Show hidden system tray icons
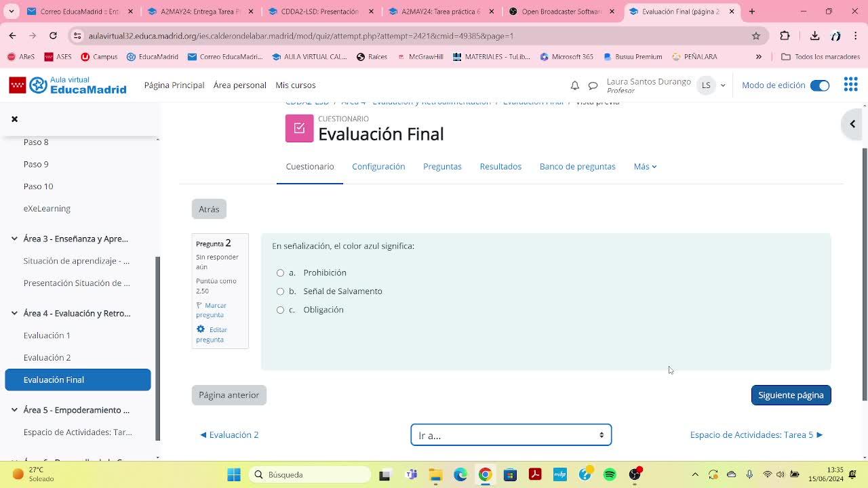The image size is (868, 488). (695, 474)
